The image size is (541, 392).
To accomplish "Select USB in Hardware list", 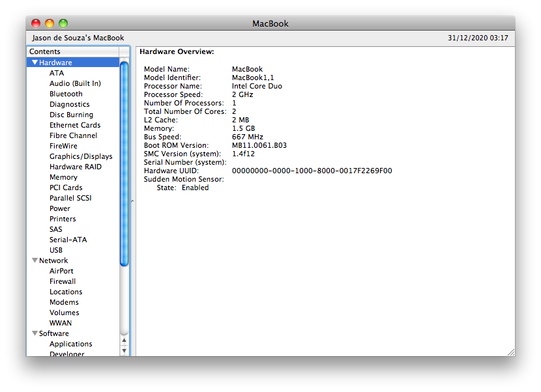I will [56, 250].
